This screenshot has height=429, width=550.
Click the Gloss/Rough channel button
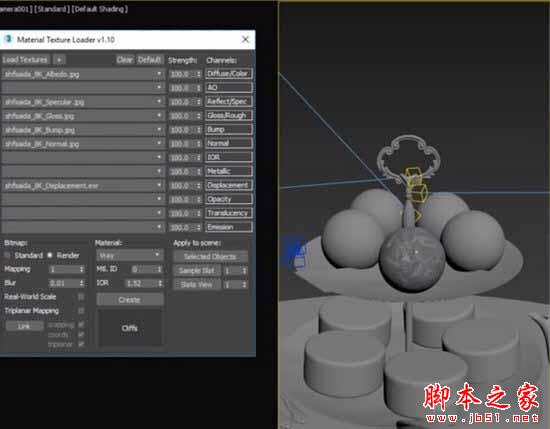click(x=228, y=115)
